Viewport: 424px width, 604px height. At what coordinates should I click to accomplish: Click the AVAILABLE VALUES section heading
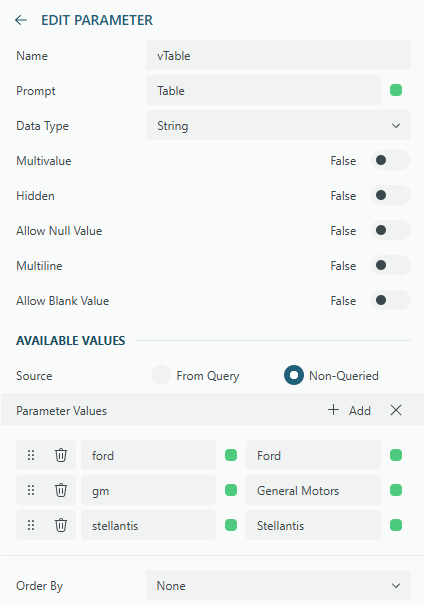pos(70,341)
